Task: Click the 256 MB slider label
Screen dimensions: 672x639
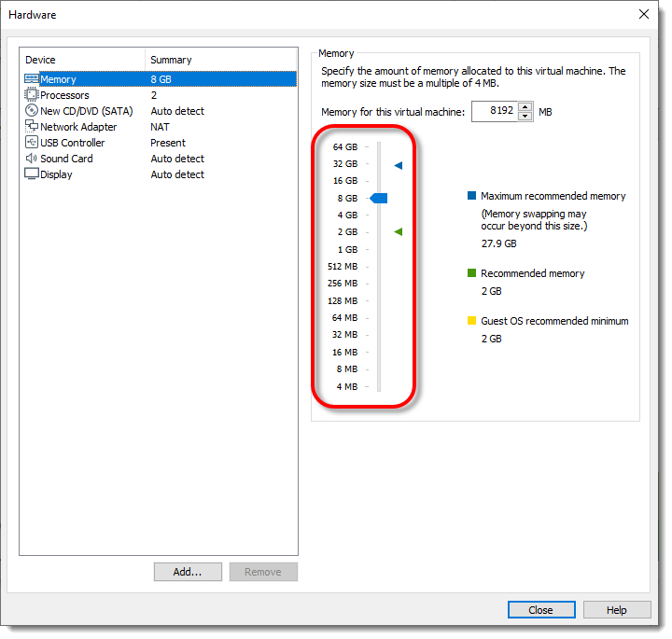Action: (343, 284)
